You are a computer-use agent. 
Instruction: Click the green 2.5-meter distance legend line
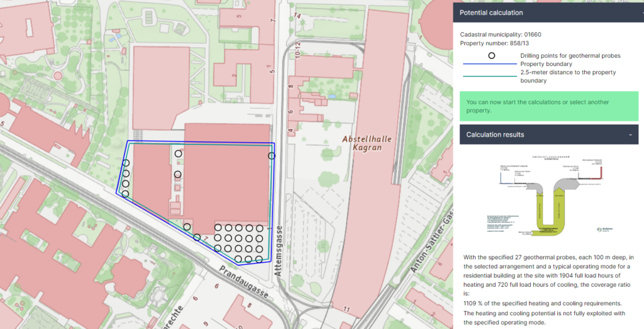490,76
